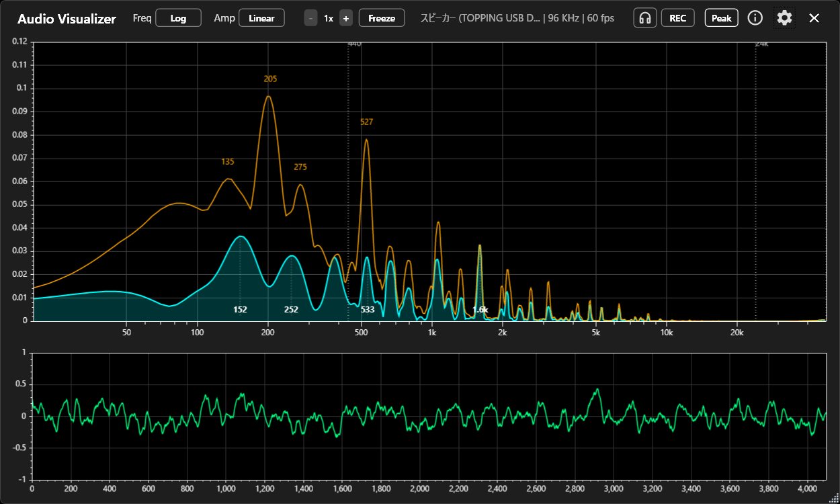
Task: Click the 24k reference frequency marker
Action: [x=761, y=44]
